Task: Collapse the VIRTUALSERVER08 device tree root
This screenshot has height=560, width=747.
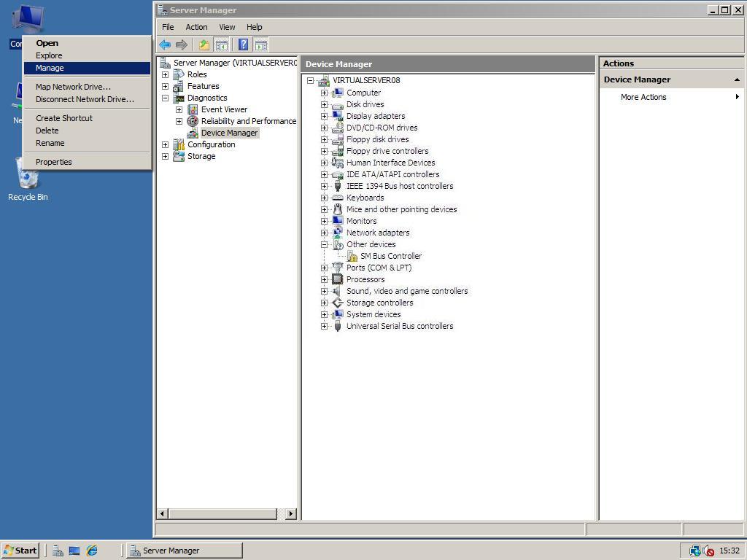Action: point(310,80)
